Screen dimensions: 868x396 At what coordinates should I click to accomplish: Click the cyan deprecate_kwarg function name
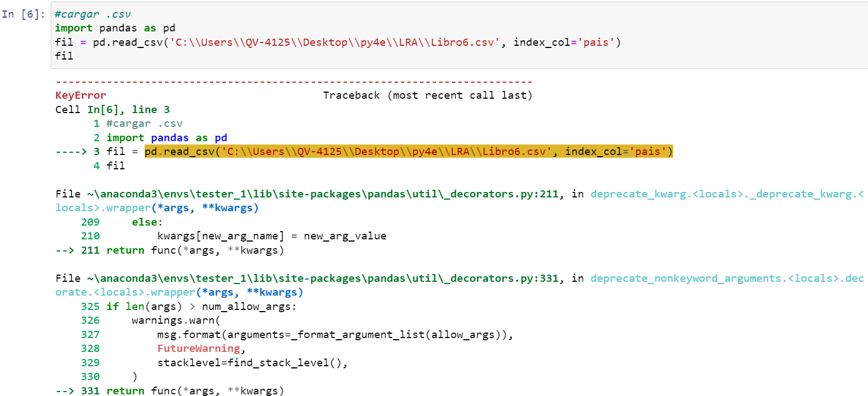726,194
